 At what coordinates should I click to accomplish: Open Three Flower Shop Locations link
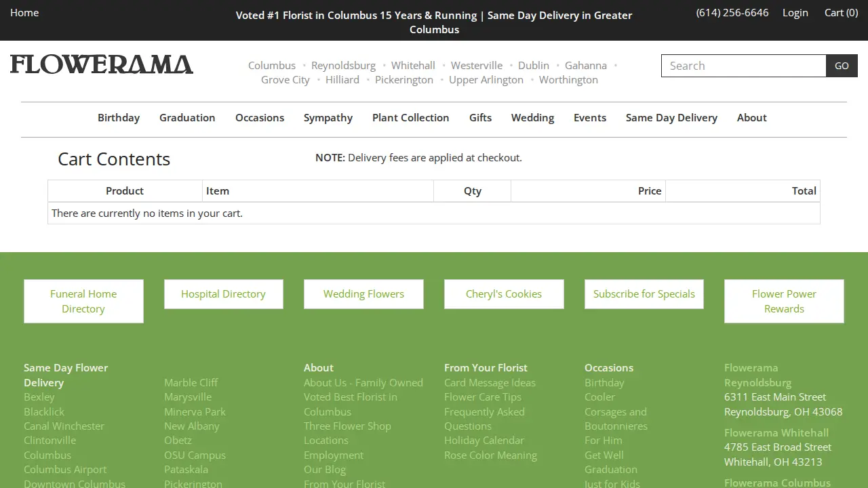click(347, 433)
